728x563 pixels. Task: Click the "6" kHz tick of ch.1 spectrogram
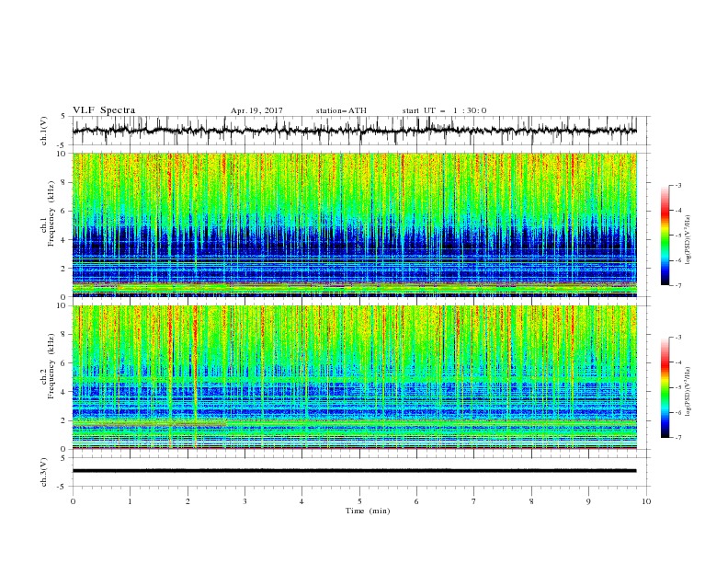point(64,211)
